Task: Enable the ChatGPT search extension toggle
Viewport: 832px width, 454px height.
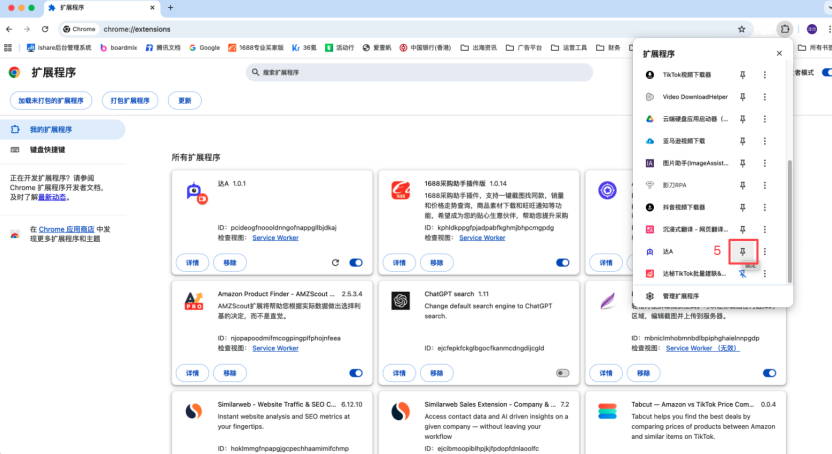Action: coord(563,373)
